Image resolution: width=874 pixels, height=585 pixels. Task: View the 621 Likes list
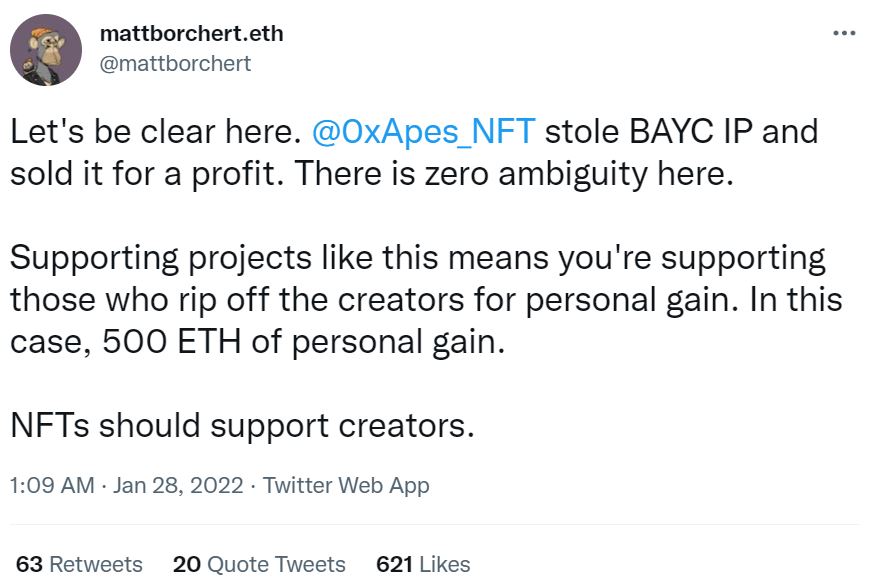point(423,564)
